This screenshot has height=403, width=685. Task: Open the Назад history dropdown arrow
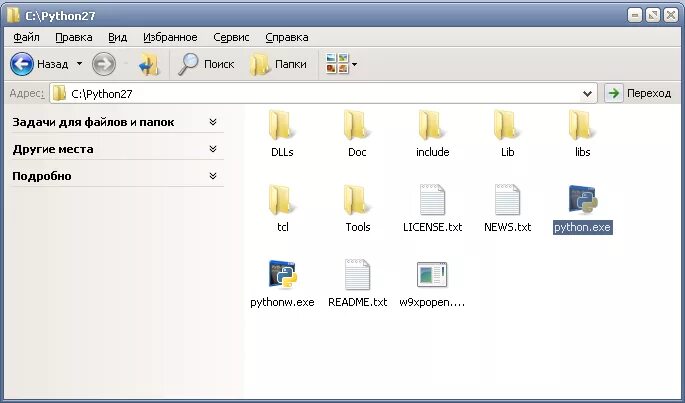click(79, 64)
